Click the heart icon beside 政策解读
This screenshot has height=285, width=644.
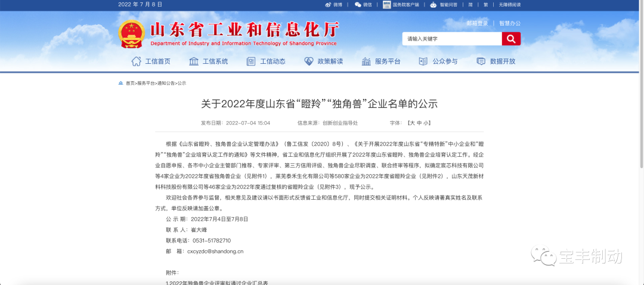coord(309,61)
